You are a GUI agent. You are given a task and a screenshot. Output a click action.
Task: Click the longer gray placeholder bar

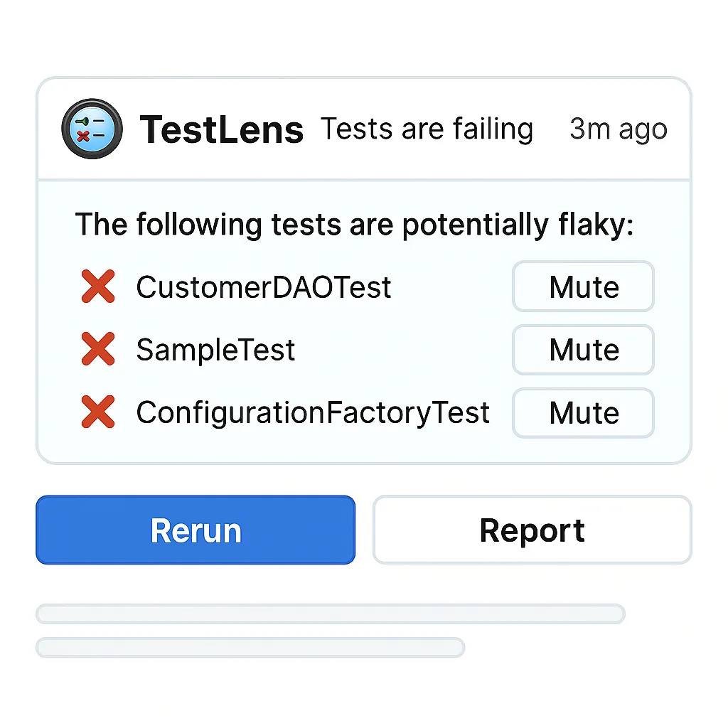331,614
